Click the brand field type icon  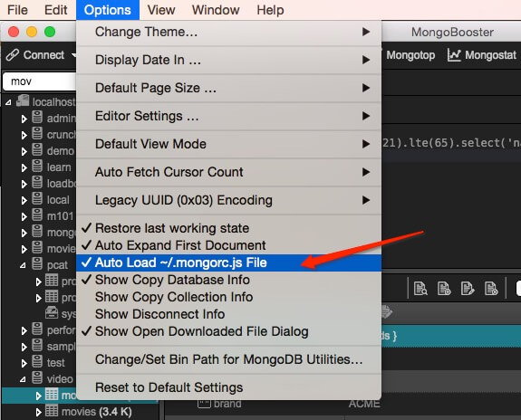[x=205, y=404]
